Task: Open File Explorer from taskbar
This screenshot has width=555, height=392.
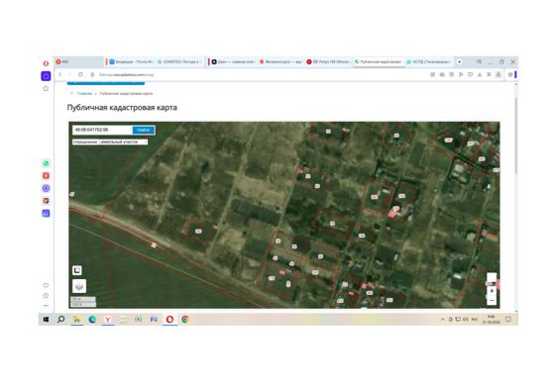Action: tap(76, 319)
